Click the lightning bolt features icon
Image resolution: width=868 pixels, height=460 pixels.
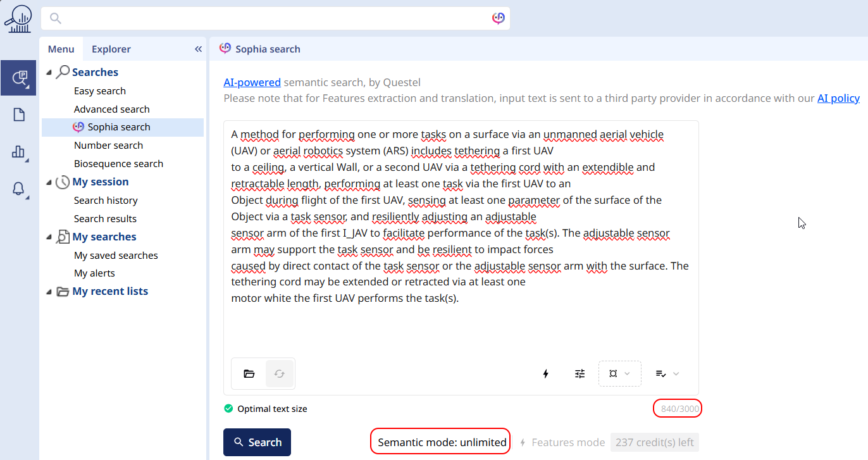[546, 374]
